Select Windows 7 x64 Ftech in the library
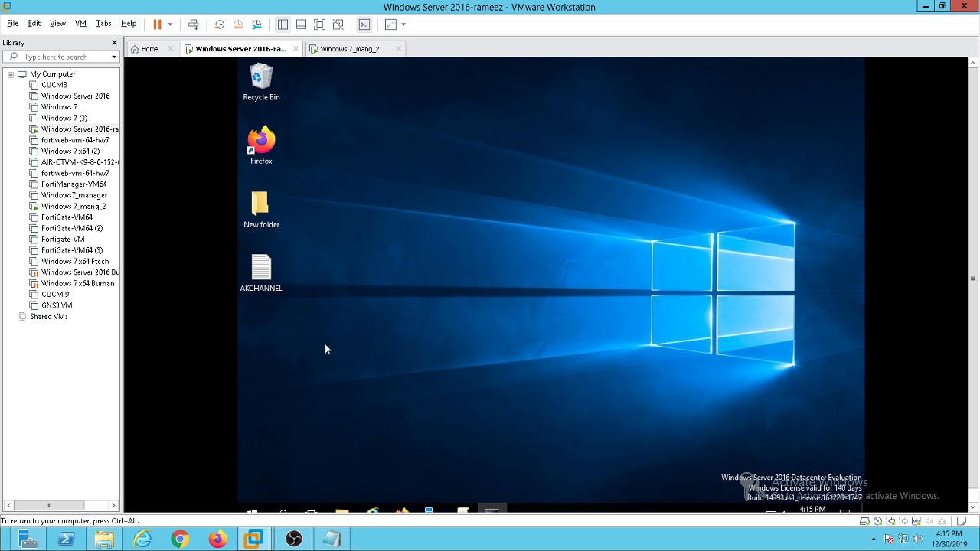 [x=74, y=262]
